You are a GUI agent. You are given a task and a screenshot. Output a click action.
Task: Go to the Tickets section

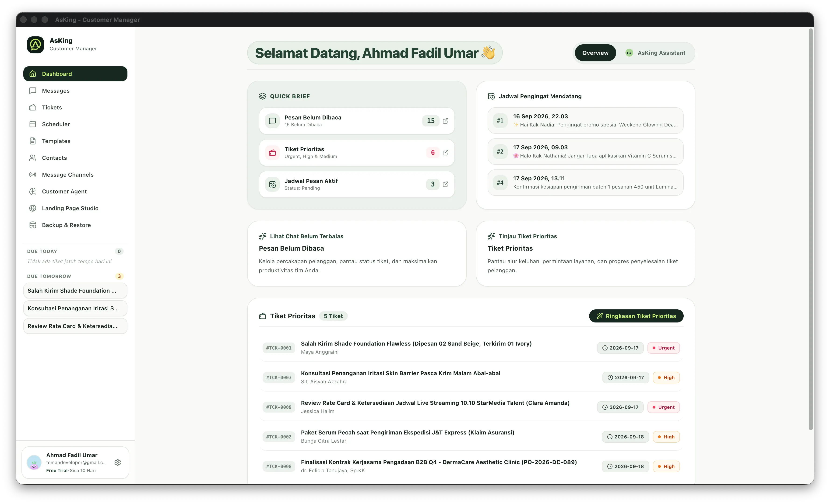75,107
